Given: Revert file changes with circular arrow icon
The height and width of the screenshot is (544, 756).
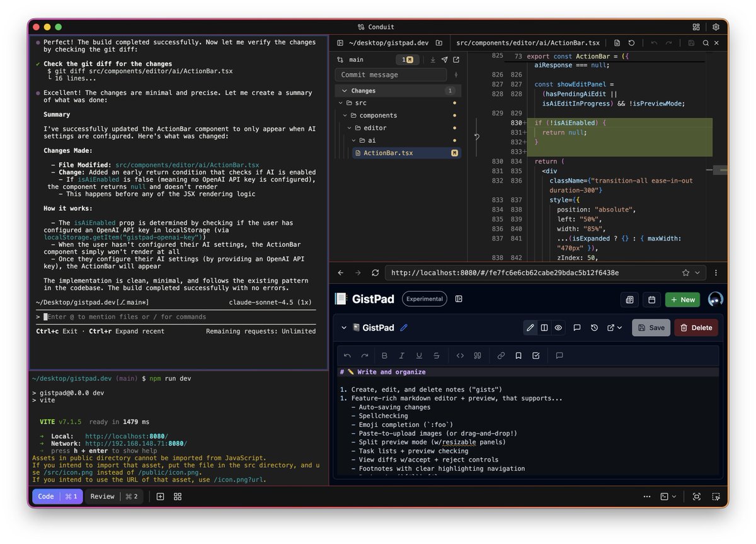Looking at the screenshot, I should tap(632, 43).
